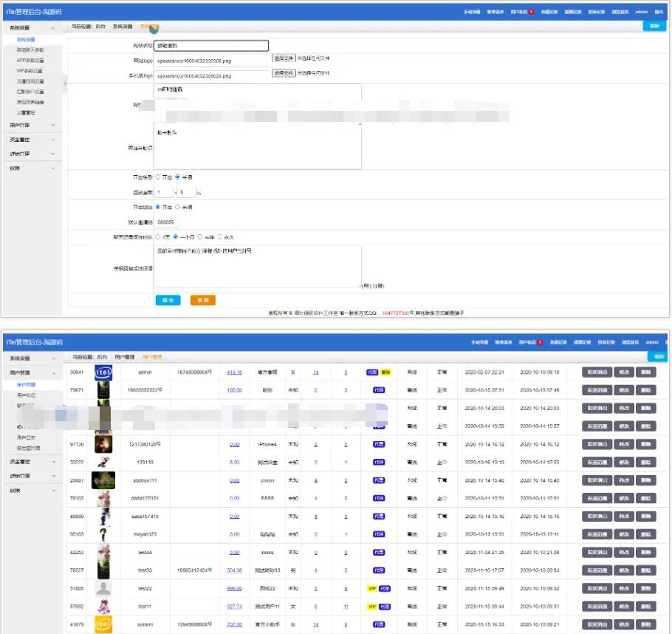
Task: Click the sidebar collapse arrow handle
Action: (x=64, y=83)
